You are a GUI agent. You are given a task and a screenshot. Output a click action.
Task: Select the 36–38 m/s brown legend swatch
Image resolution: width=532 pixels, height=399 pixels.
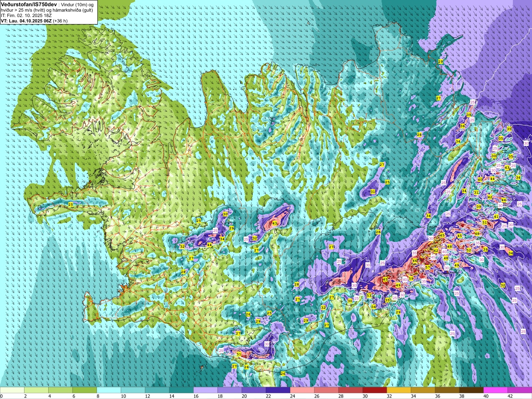(x=446, y=390)
